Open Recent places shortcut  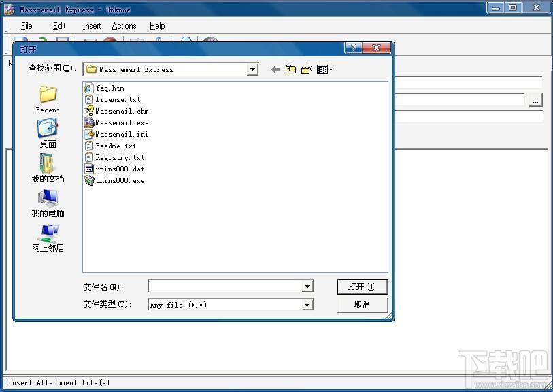(48, 99)
